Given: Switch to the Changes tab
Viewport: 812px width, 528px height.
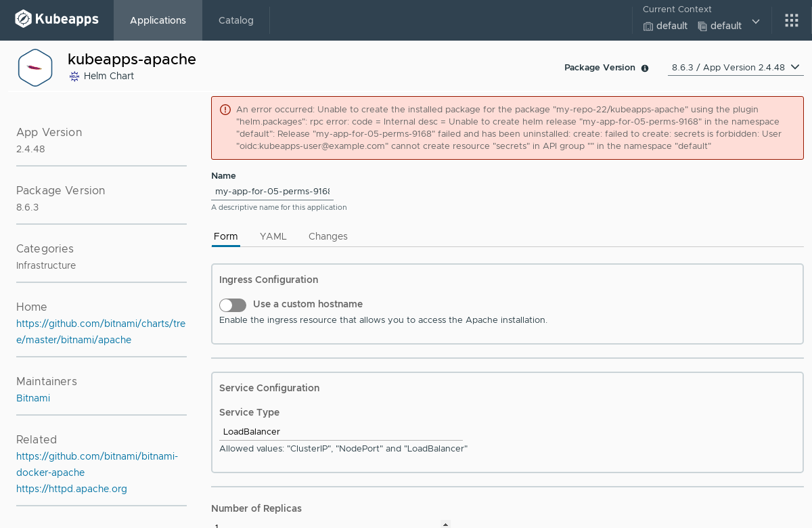Looking at the screenshot, I should 328,236.
